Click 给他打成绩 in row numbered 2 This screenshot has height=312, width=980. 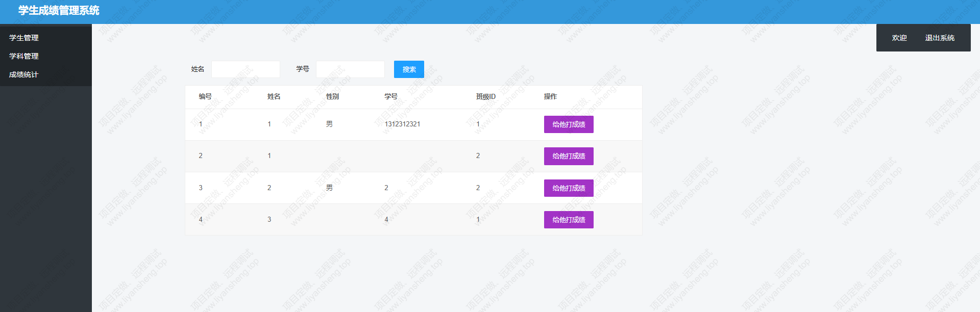(x=569, y=156)
